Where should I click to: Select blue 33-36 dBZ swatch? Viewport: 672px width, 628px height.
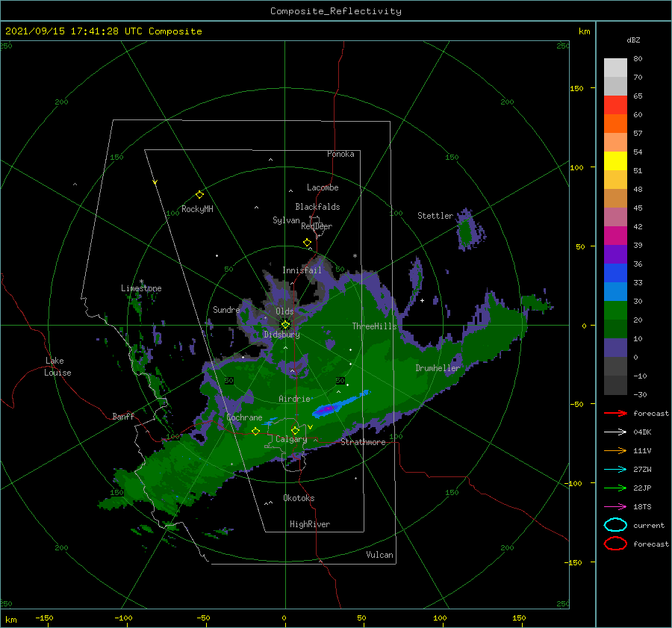tap(615, 273)
